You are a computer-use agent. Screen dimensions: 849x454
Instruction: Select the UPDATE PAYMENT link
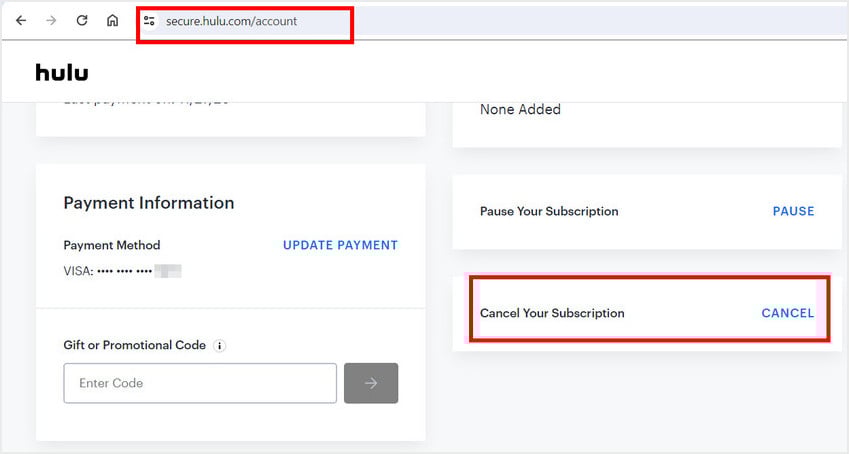[340, 245]
